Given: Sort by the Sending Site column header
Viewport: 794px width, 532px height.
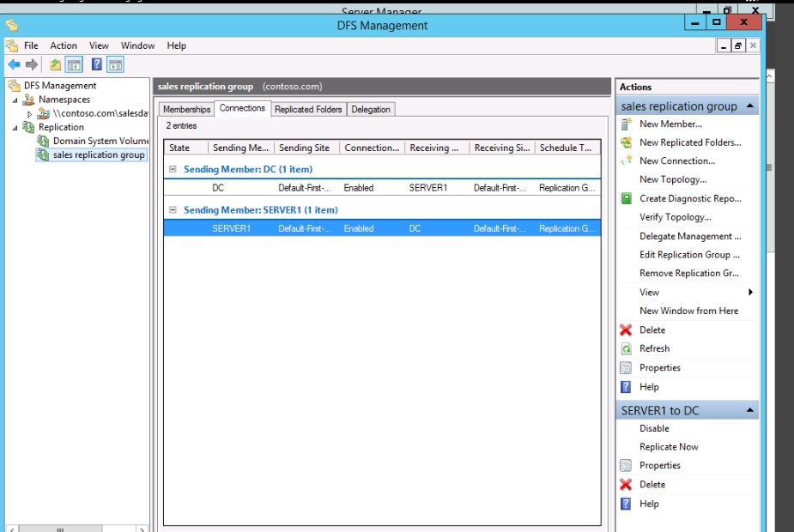Looking at the screenshot, I should pyautogui.click(x=306, y=148).
